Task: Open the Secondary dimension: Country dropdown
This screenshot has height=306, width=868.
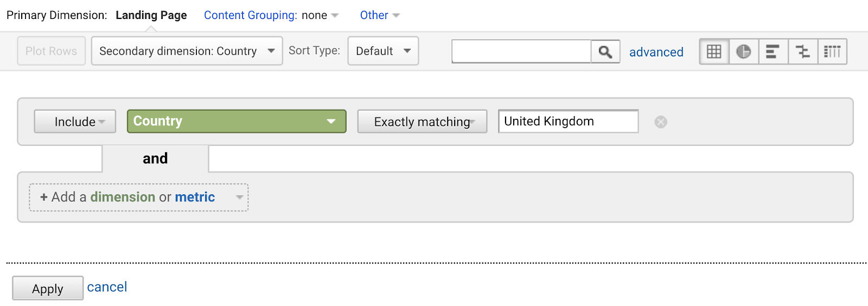Action: click(x=187, y=51)
